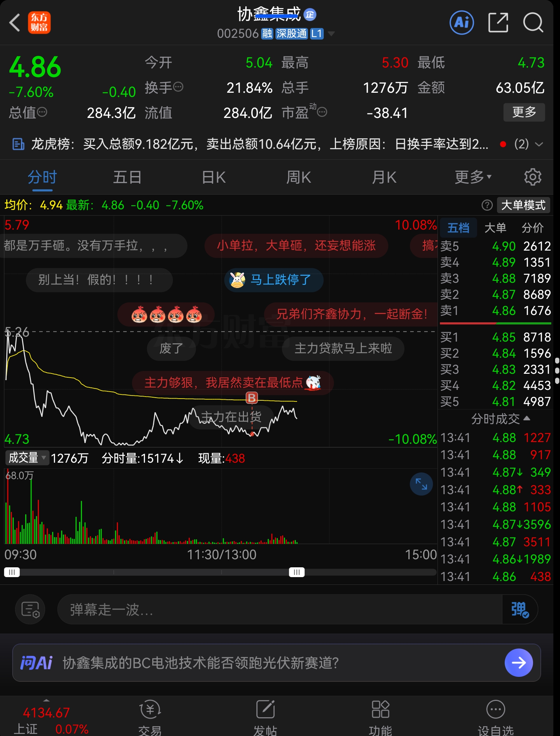Expand the stock code dropdown triangle

331,34
